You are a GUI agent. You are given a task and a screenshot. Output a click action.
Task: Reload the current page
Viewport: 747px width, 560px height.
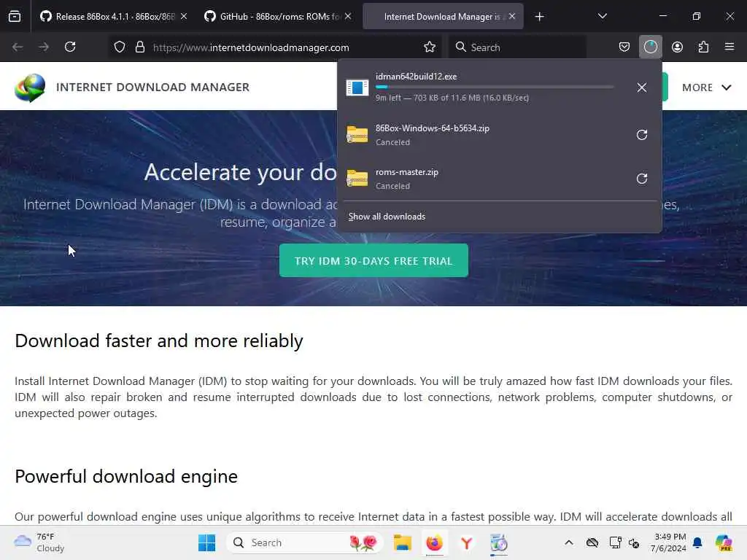70,47
